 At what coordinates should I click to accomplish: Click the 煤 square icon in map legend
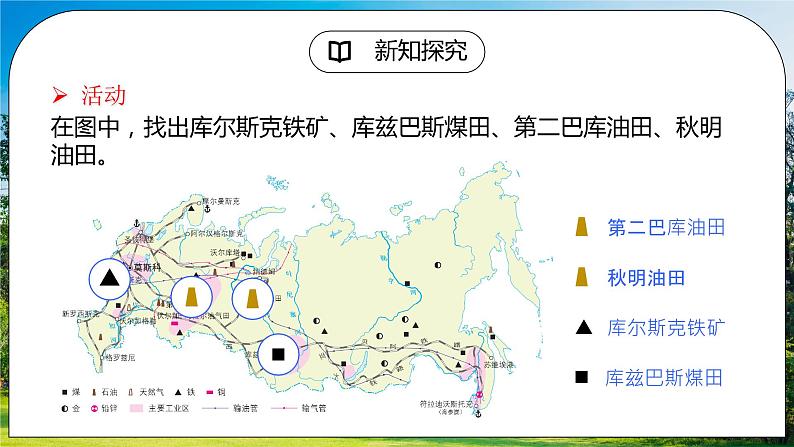(x=64, y=392)
